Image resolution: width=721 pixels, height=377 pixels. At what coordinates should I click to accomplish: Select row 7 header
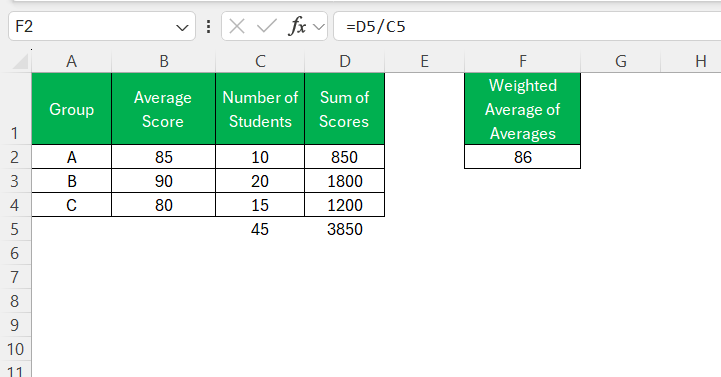click(16, 276)
